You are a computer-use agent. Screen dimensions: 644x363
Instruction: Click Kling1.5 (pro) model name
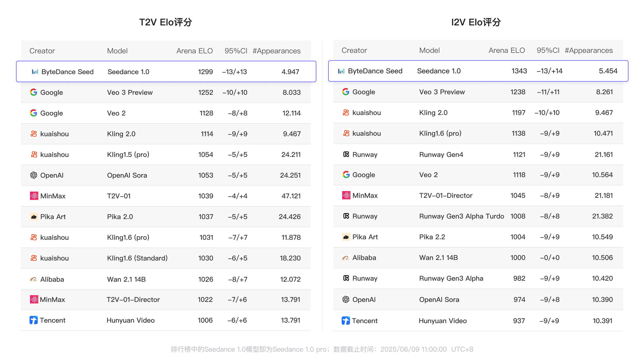pyautogui.click(x=128, y=155)
